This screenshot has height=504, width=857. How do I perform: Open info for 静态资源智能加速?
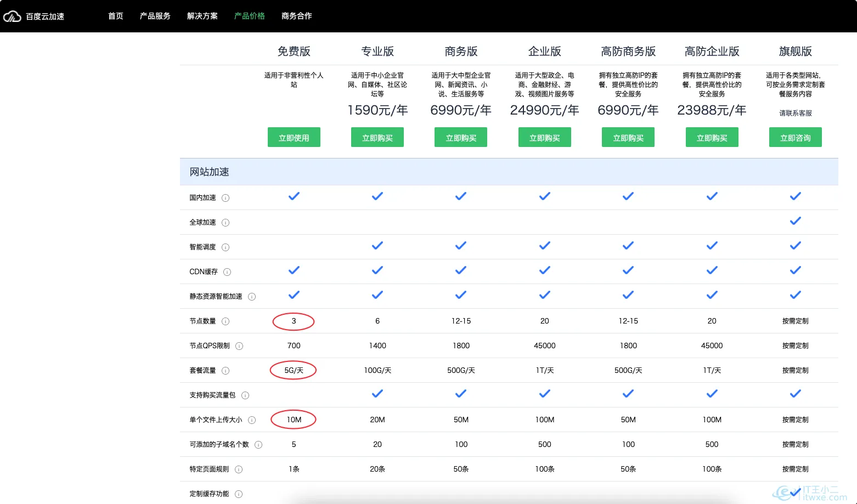(252, 297)
